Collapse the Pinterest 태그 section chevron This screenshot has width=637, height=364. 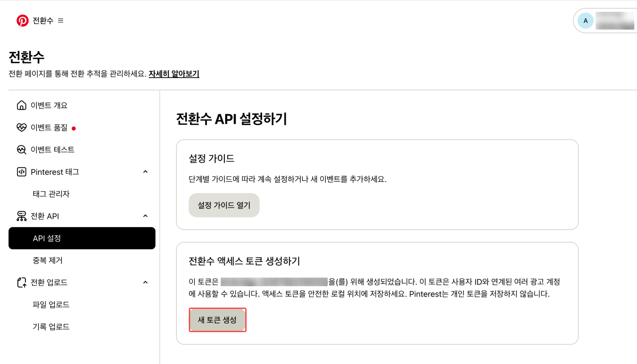tap(146, 172)
